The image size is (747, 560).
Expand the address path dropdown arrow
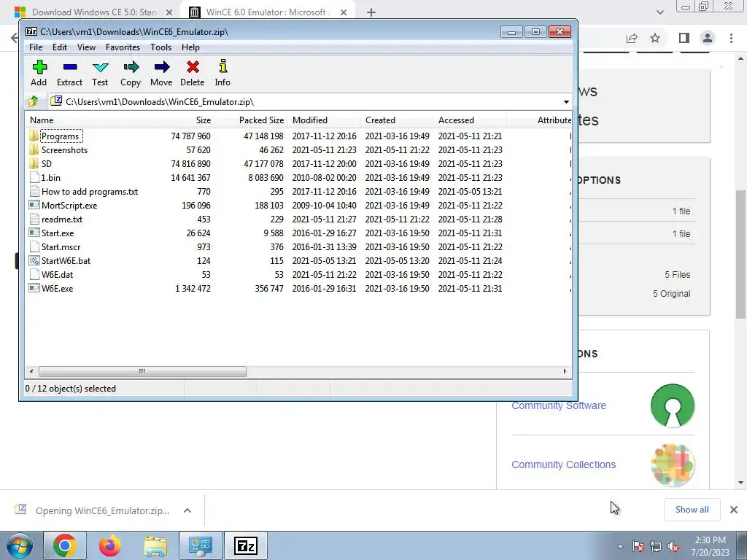coord(566,102)
